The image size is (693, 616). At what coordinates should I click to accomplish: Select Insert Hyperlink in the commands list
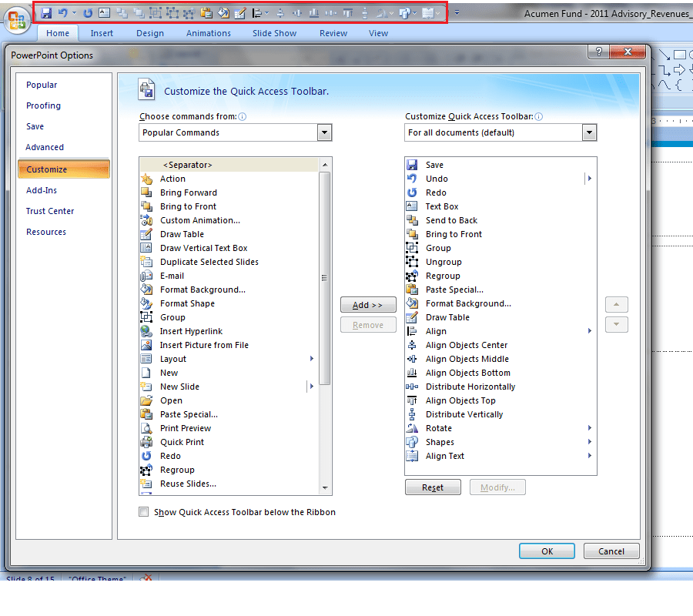click(229, 331)
